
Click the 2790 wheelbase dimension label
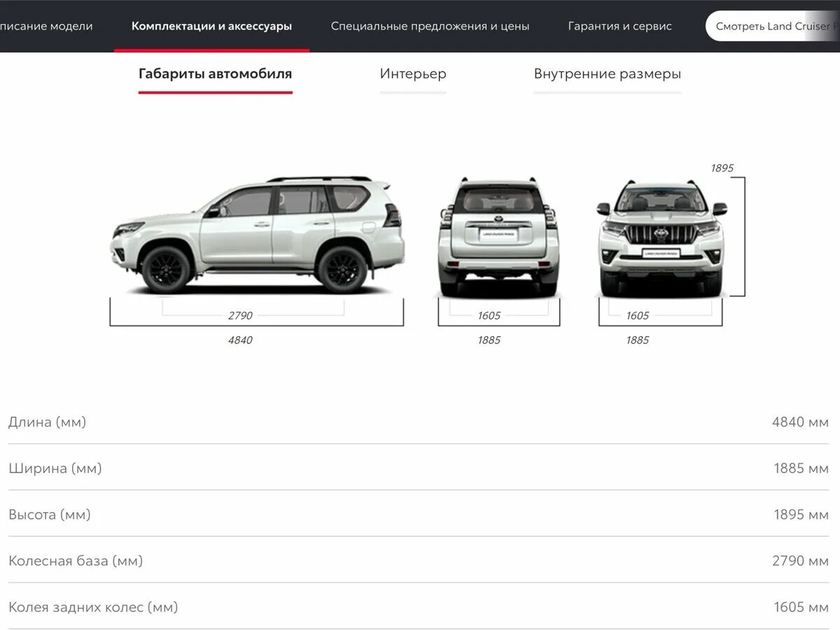tap(240, 315)
